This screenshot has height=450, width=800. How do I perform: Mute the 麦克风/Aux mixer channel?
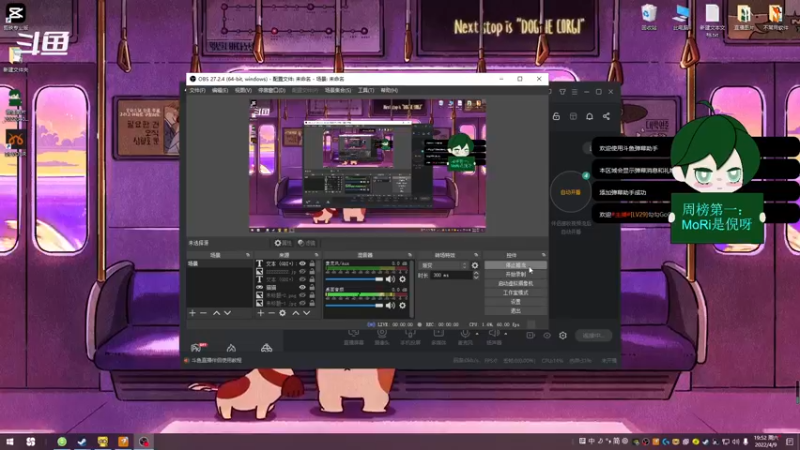click(x=390, y=279)
